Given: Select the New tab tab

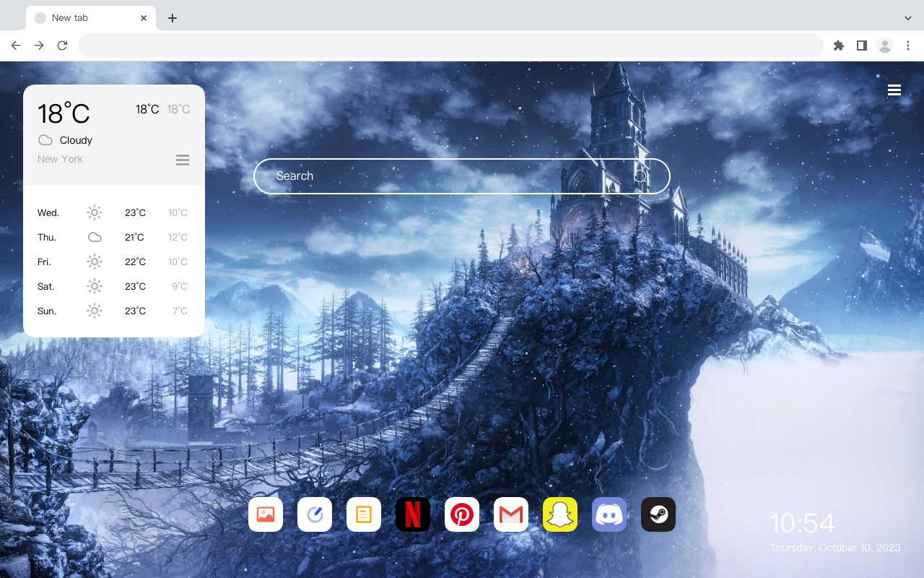Looking at the screenshot, I should coord(91,18).
